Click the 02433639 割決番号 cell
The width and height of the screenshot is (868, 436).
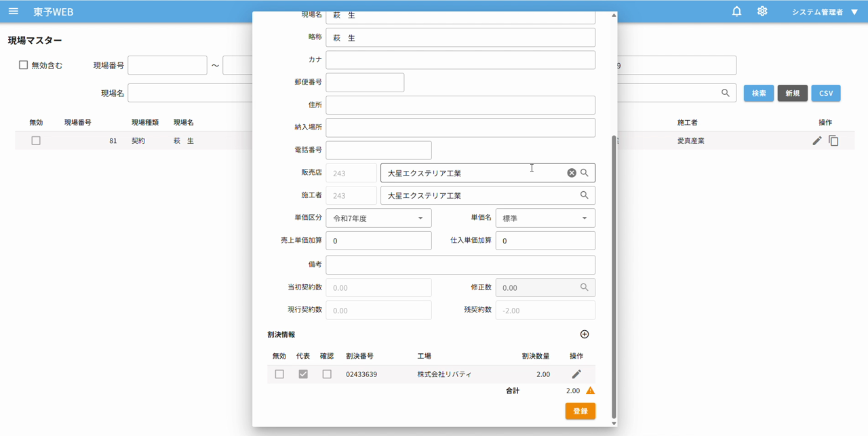point(361,374)
